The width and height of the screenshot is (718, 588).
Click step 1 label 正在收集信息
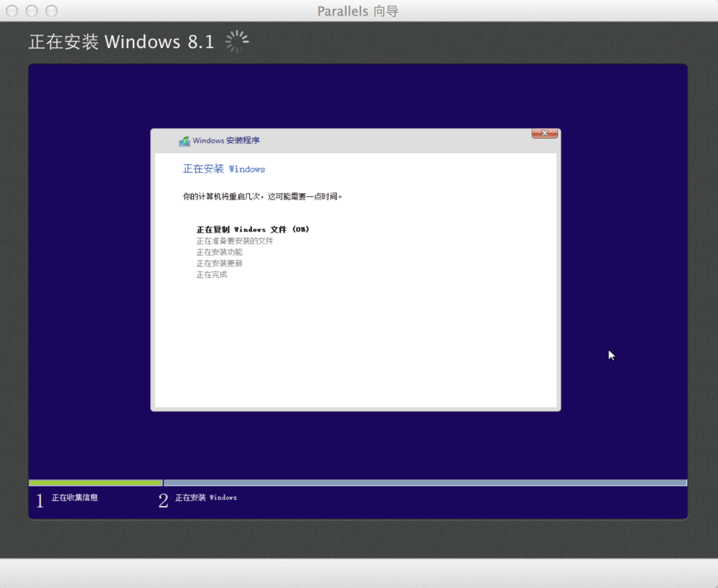(x=75, y=498)
